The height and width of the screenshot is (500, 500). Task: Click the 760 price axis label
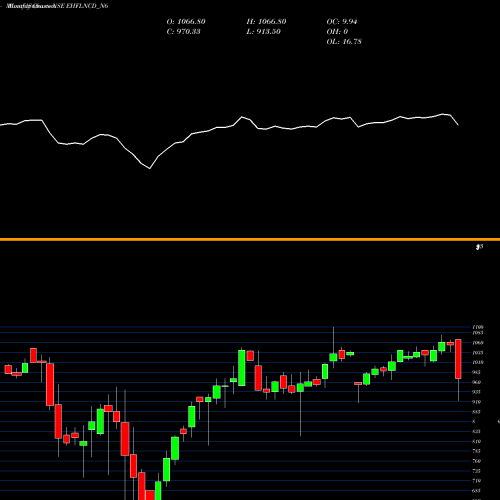[476, 461]
